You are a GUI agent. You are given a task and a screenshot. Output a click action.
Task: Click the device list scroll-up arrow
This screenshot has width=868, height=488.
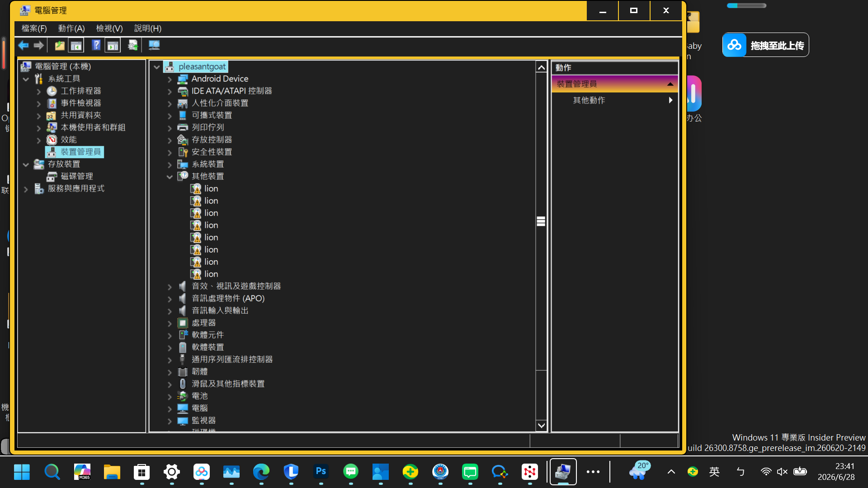pyautogui.click(x=541, y=67)
